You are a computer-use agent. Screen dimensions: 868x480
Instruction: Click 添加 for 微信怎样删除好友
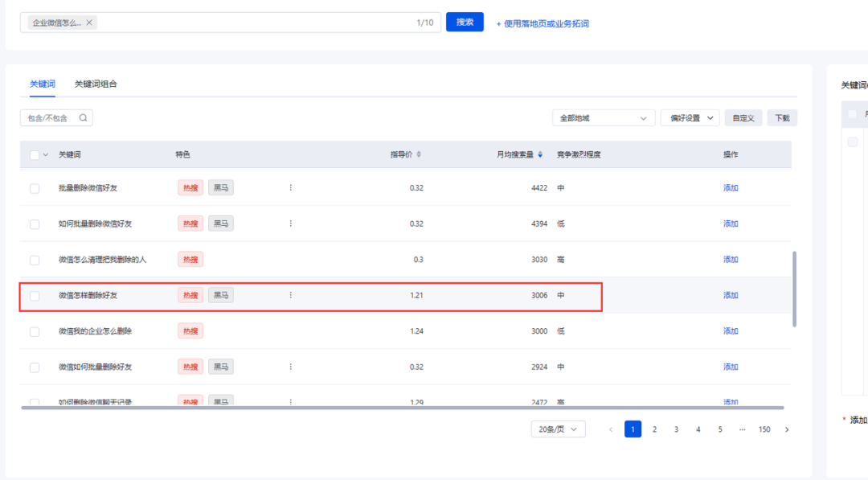[x=731, y=295]
